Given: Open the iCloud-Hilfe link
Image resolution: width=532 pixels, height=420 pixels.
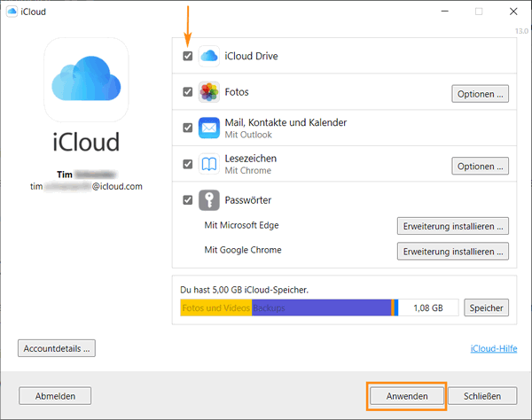Looking at the screenshot, I should coord(494,348).
